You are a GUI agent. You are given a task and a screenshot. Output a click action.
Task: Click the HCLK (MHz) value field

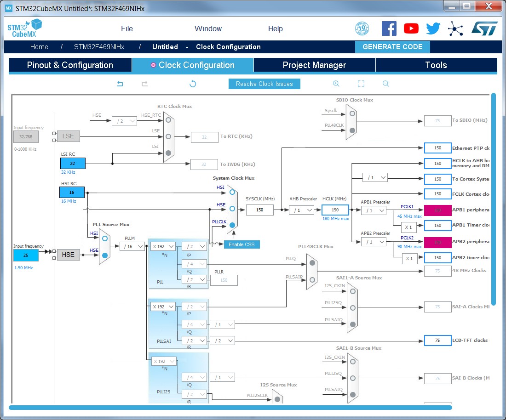point(335,210)
